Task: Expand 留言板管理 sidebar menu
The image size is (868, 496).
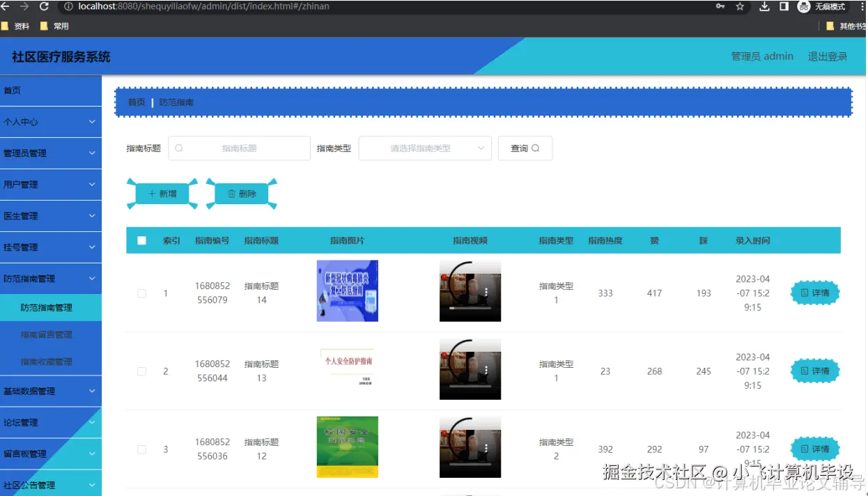Action: (x=51, y=454)
